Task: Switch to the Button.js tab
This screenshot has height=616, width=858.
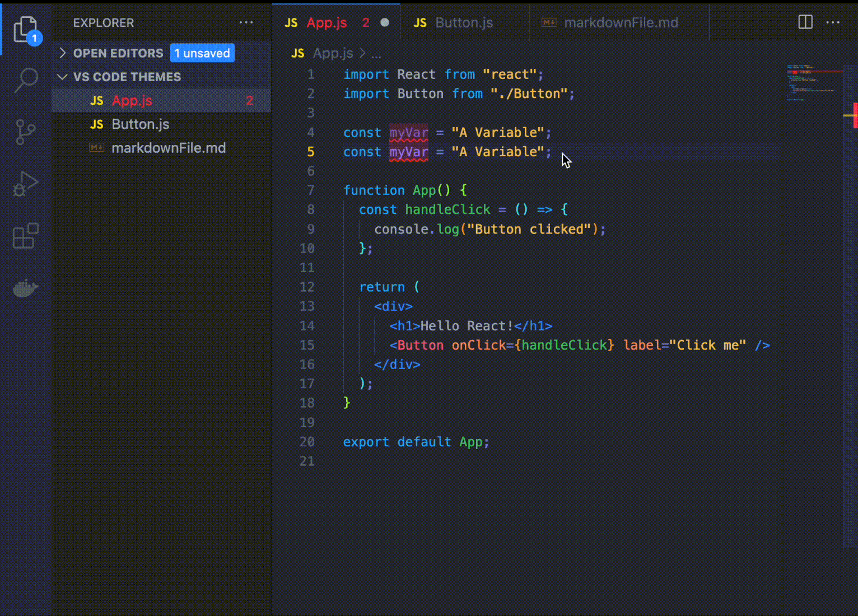Action: click(464, 22)
